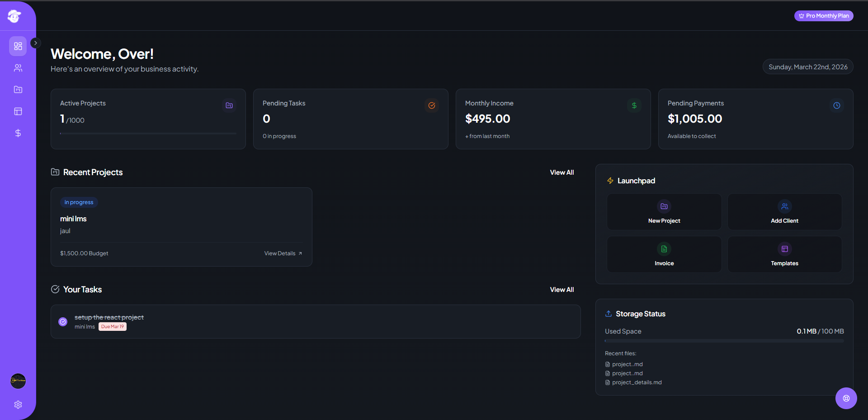The width and height of the screenshot is (868, 420).
Task: Click the Active Projects progress bar
Action: pos(148,134)
